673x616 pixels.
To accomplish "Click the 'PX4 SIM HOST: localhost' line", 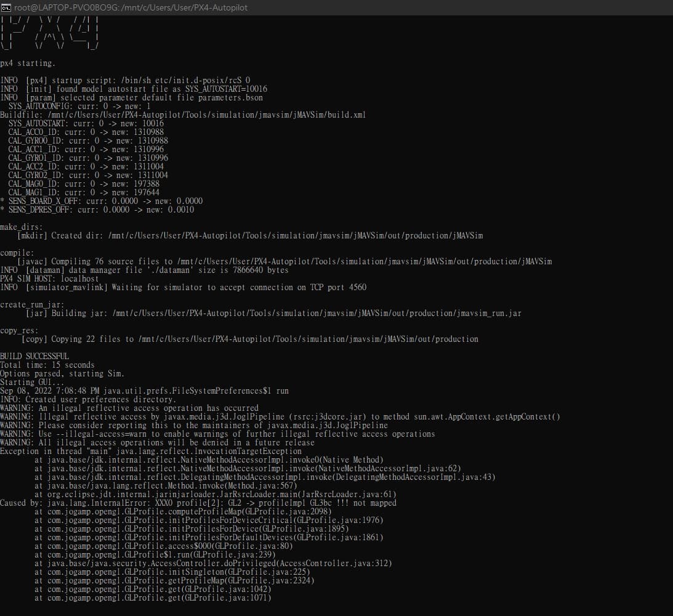I will (x=49, y=278).
